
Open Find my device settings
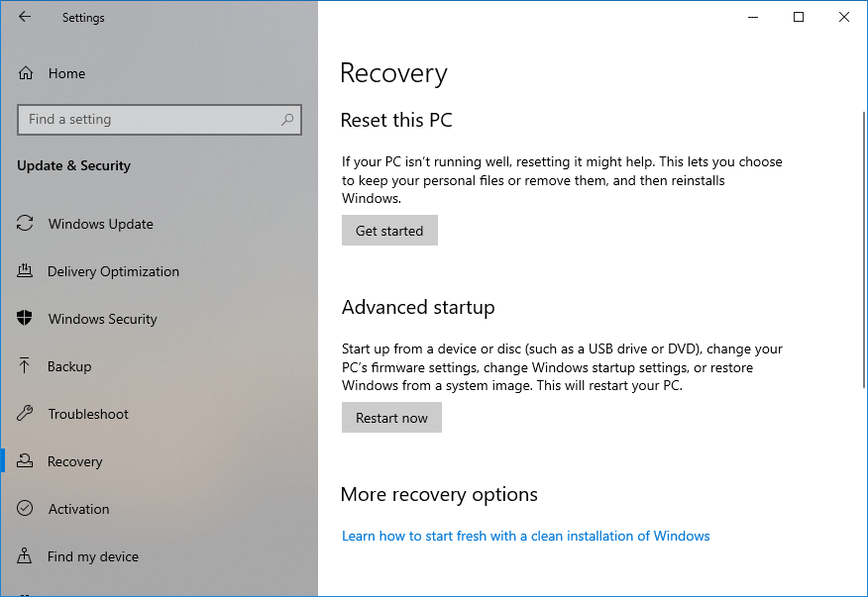[93, 556]
